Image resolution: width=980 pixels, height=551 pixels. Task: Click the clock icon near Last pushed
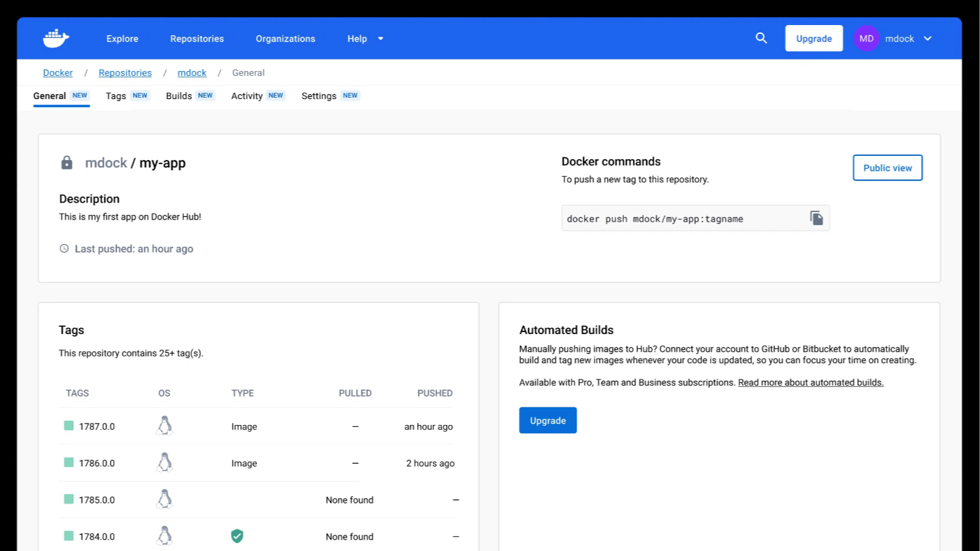pyautogui.click(x=64, y=249)
